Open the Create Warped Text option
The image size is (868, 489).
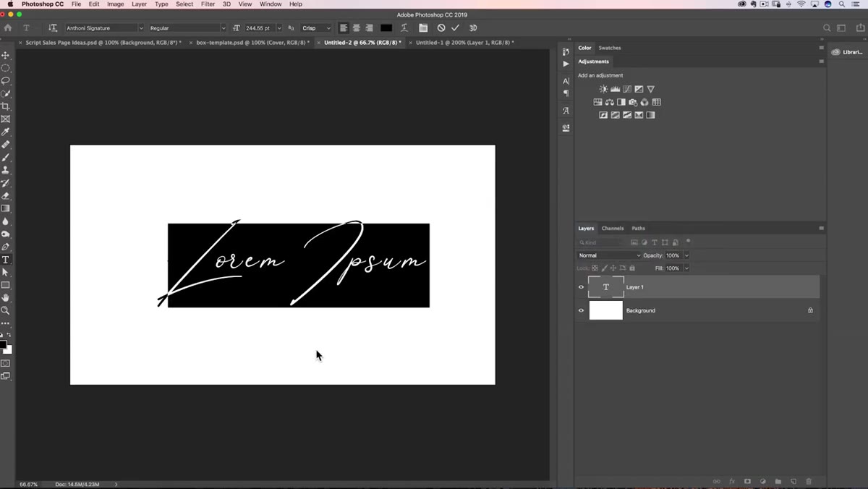[x=404, y=28]
